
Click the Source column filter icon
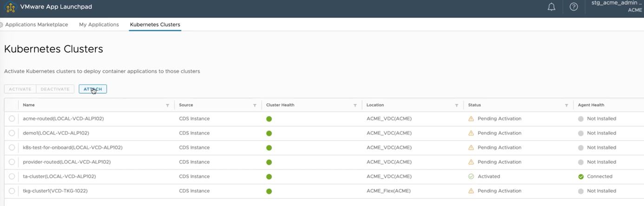coord(255,105)
